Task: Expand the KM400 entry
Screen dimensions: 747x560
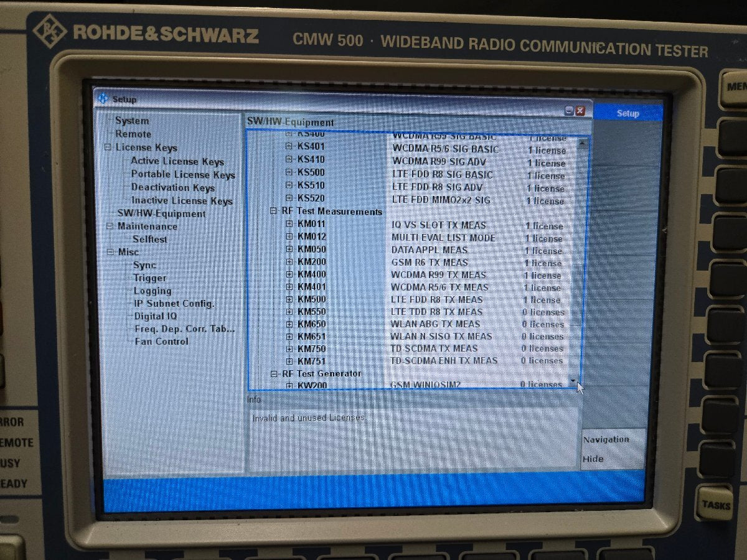Action: click(x=289, y=274)
